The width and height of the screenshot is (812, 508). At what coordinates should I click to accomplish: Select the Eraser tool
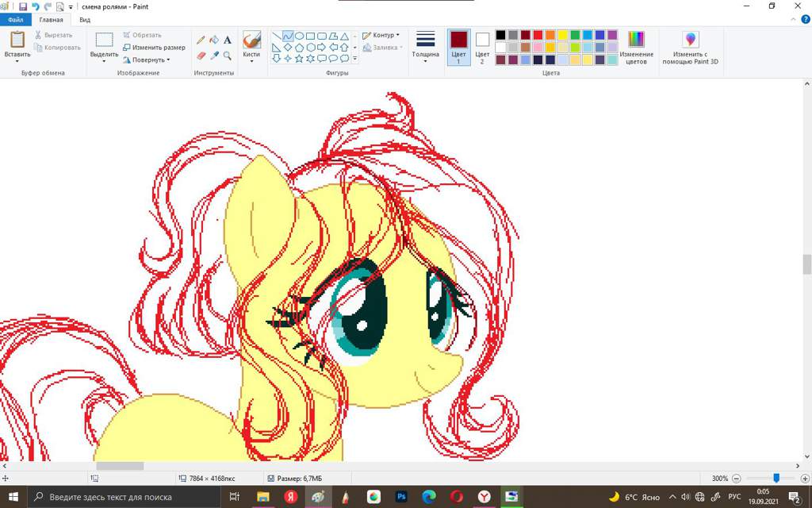[x=201, y=55]
